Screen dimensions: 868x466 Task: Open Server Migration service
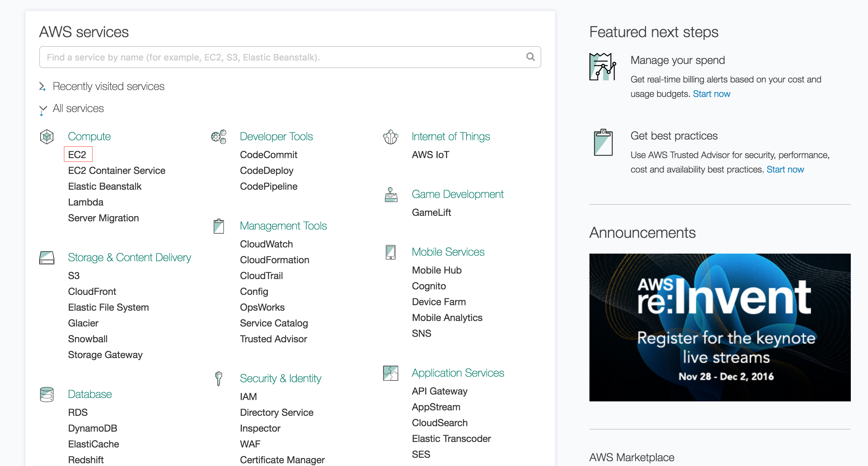[x=104, y=218]
